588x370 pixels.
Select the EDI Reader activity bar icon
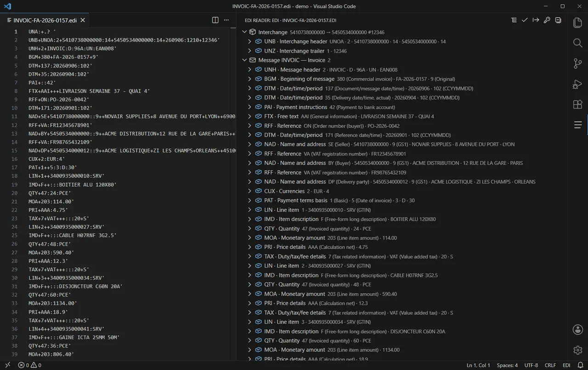tap(578, 125)
